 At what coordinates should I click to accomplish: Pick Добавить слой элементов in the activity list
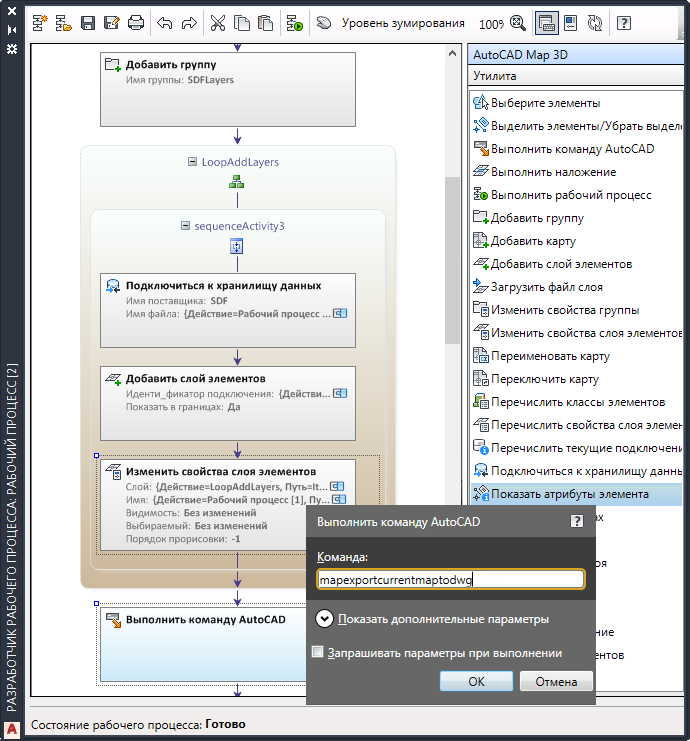[x=577, y=264]
